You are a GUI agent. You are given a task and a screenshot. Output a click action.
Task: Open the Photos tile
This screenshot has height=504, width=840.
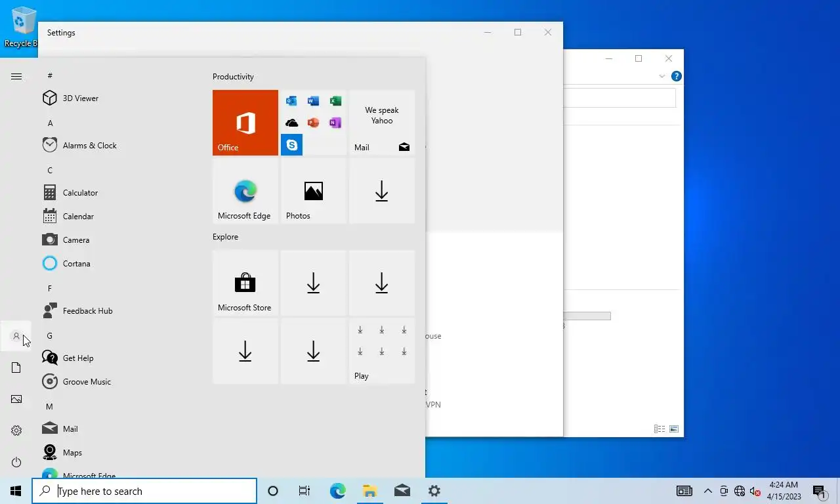tap(314, 191)
